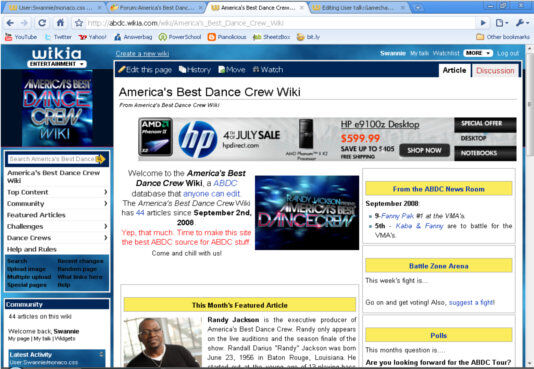The image size is (534, 369).
Task: Switch to the Discussion tab
Action: [495, 70]
